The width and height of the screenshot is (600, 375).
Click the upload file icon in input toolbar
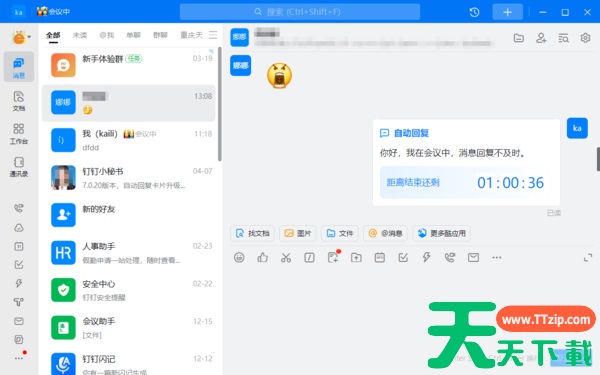(x=356, y=258)
